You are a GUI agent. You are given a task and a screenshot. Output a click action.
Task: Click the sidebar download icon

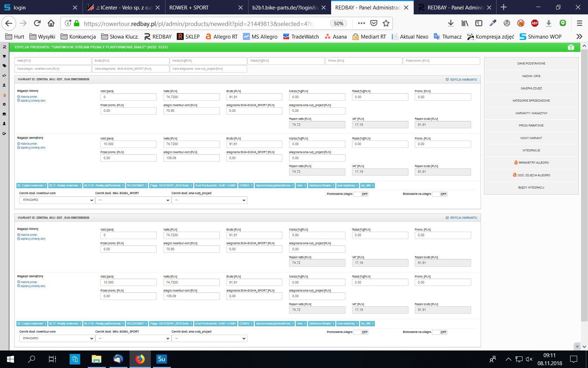tap(4, 85)
